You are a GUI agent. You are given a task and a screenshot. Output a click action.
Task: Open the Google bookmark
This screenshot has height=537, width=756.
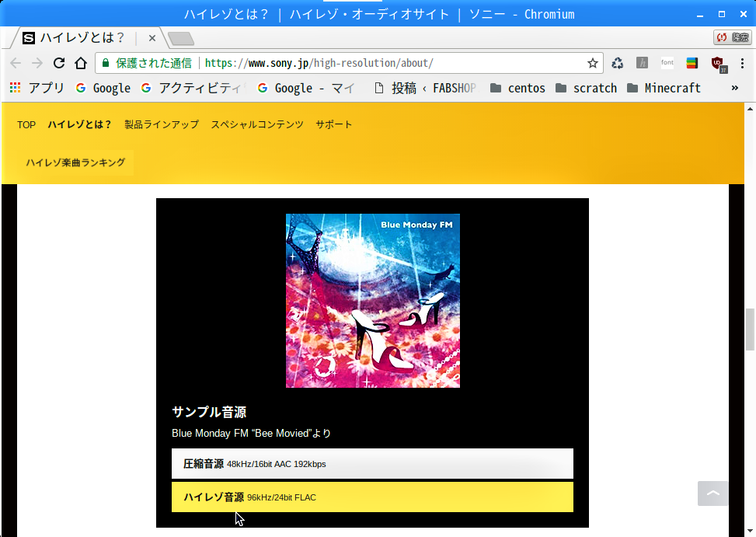(x=103, y=89)
